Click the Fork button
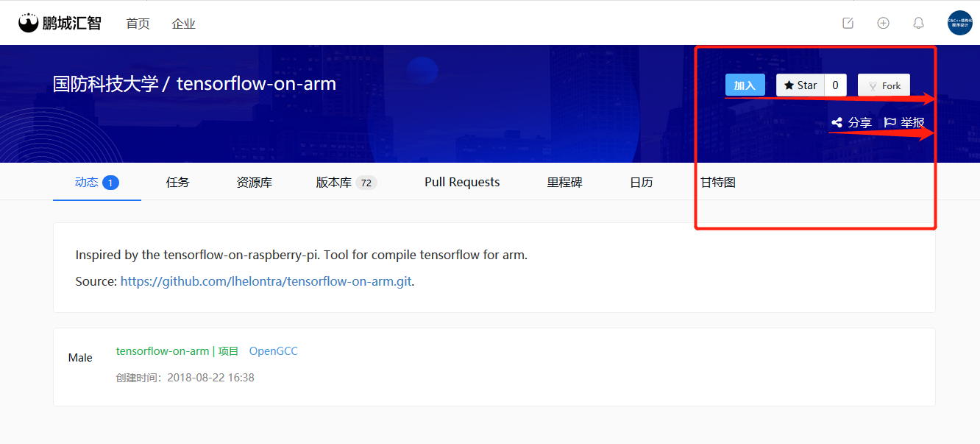980x444 pixels. point(884,85)
